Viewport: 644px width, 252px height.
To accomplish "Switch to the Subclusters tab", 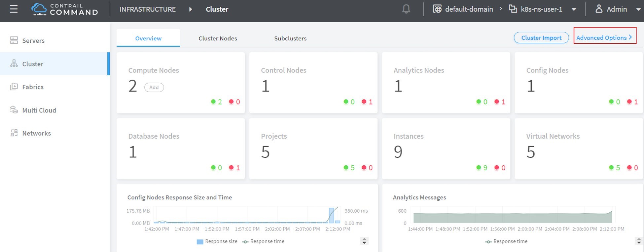I will tap(290, 38).
